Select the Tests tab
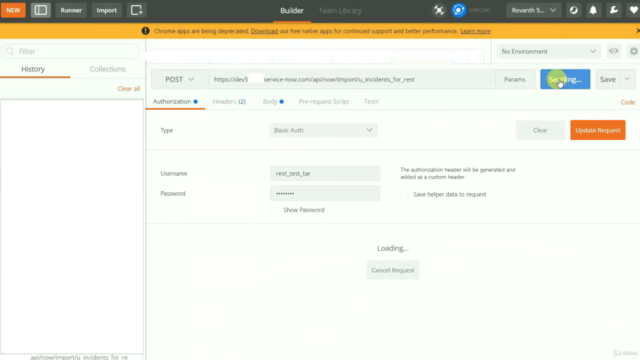Screen dimensions: 640x360 [371, 102]
